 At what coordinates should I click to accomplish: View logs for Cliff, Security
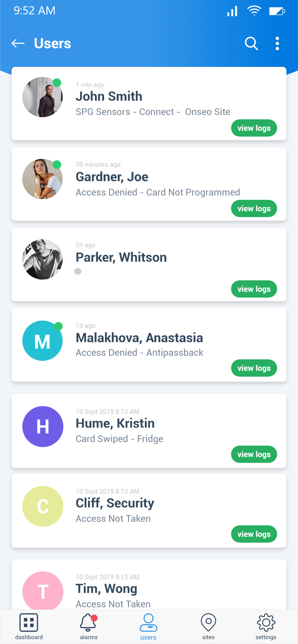[254, 534]
